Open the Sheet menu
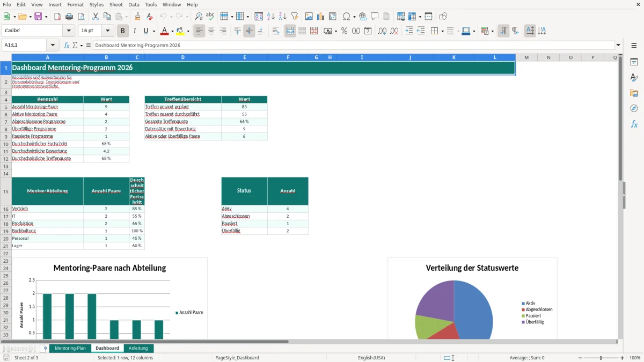The width and height of the screenshot is (644, 362). tap(116, 4)
